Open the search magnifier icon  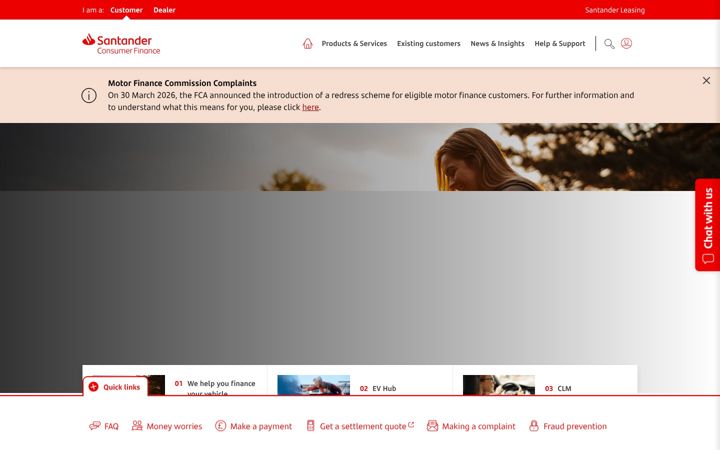(609, 44)
